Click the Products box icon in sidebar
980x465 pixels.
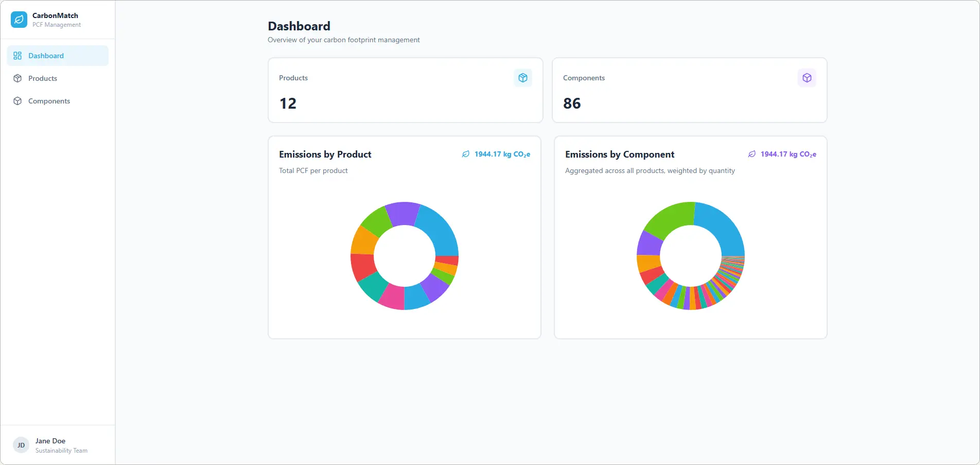point(17,78)
